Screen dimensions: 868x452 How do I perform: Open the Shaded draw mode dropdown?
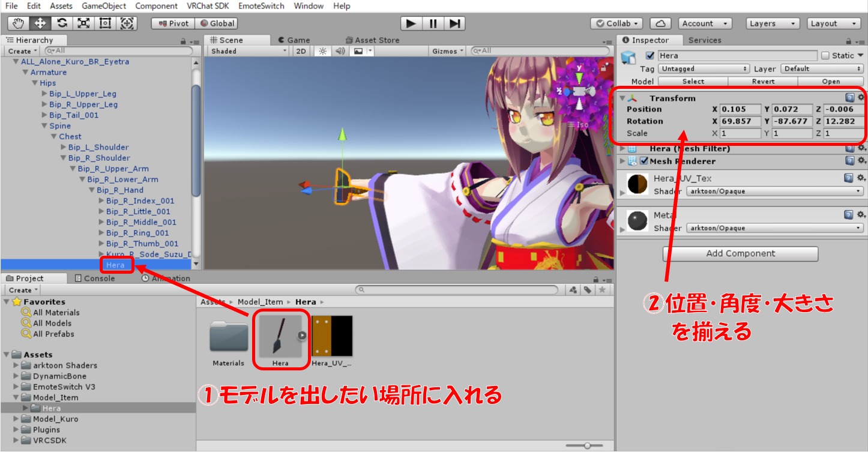coord(249,51)
